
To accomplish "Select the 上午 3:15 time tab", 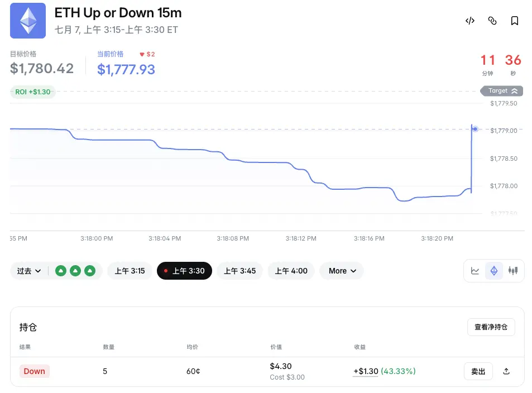I will click(130, 271).
